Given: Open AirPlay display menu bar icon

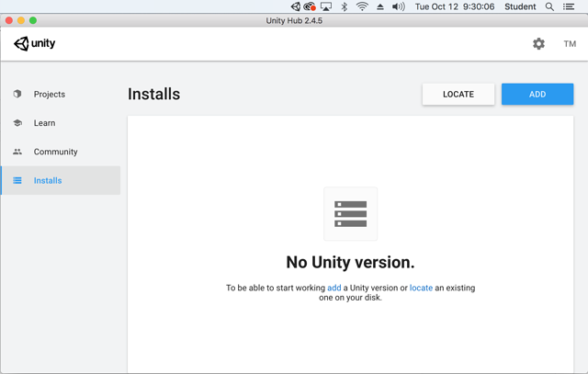Looking at the screenshot, I should click(x=326, y=6).
